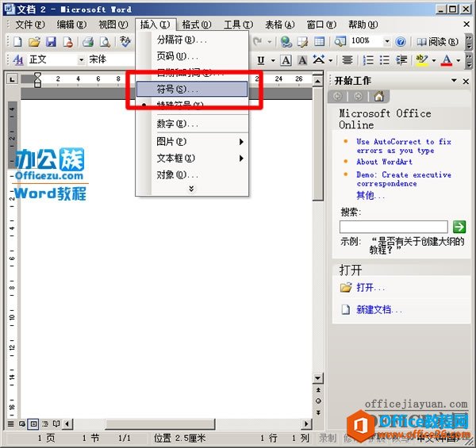Toggle the Bullets list icon

click(385, 60)
